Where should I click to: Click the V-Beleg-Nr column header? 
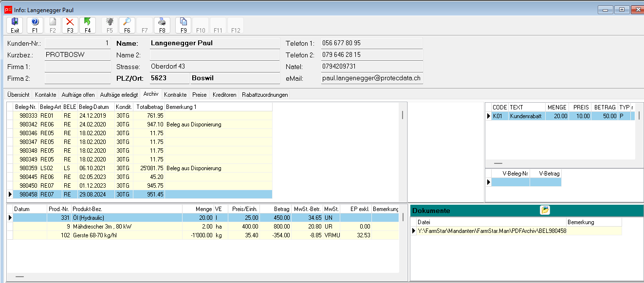point(511,173)
